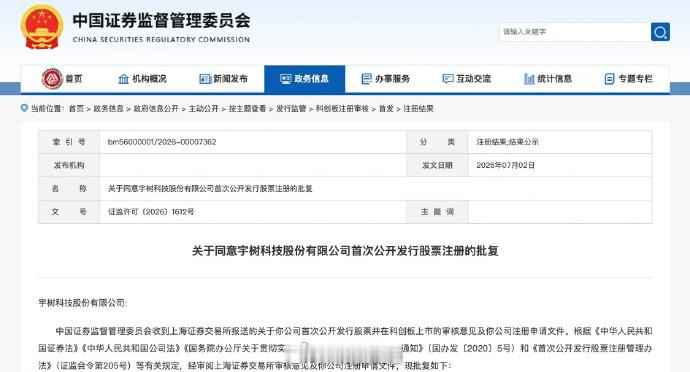Go to 注册结果 in the breadcrumb
The height and width of the screenshot is (372, 690).
[418, 108]
